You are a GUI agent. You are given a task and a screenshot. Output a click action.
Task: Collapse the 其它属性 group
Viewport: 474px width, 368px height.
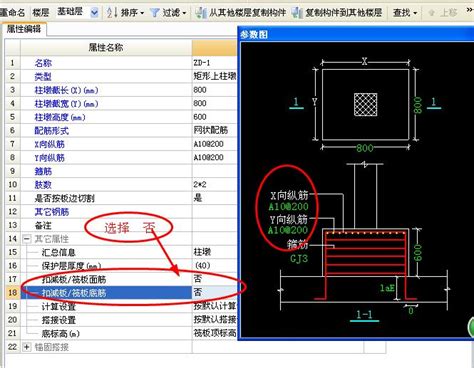pos(26,239)
